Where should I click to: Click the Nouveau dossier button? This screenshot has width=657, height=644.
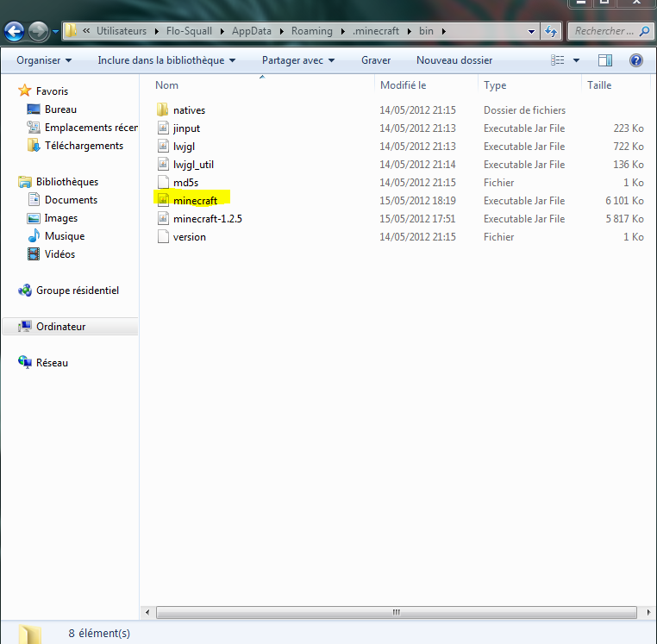[454, 60]
